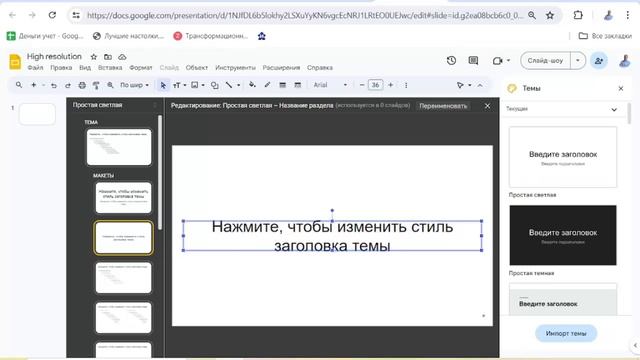Star the High resolution presentation
This screenshot has height=360, width=640.
(x=93, y=57)
